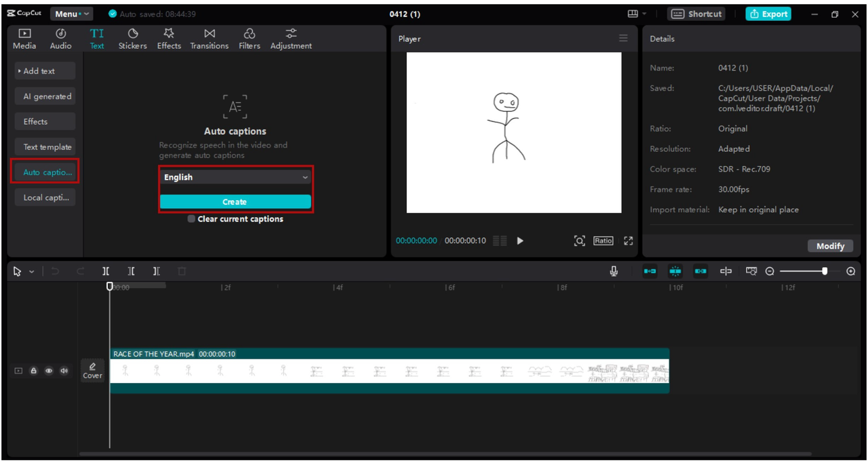Undo the last action
The image size is (868, 463).
[55, 271]
